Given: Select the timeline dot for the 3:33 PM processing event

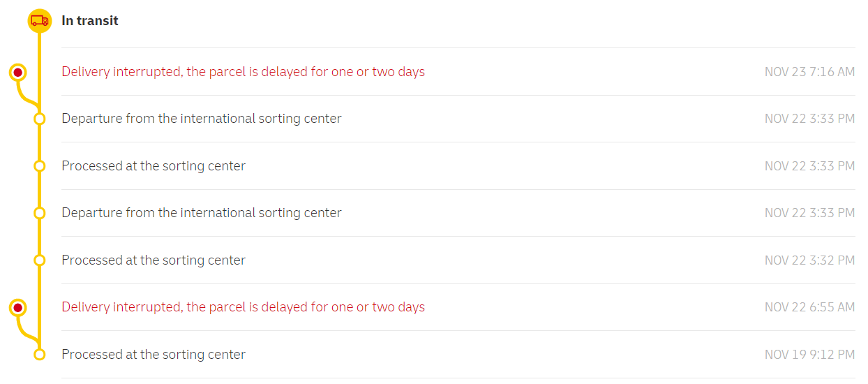Looking at the screenshot, I should click(40, 166).
